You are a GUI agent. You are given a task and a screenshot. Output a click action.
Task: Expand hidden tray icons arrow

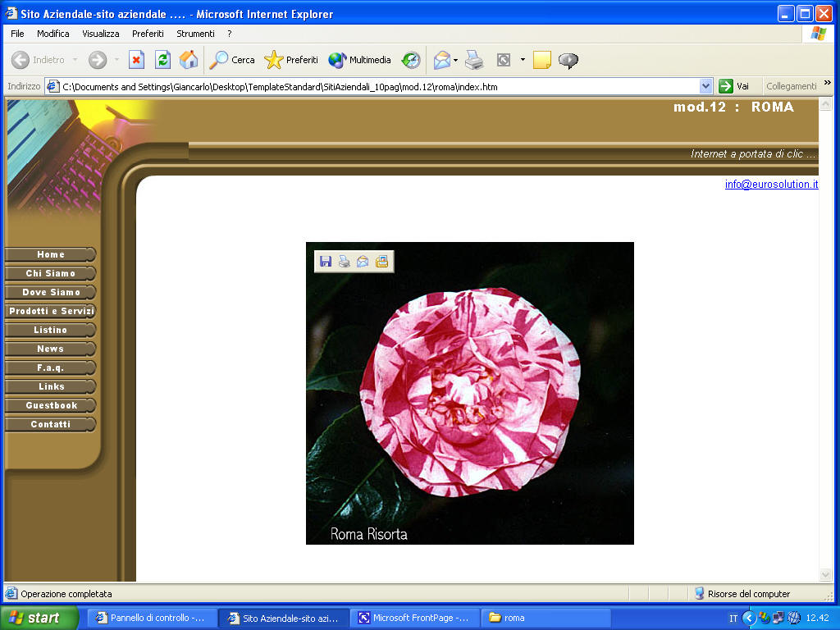(749, 619)
